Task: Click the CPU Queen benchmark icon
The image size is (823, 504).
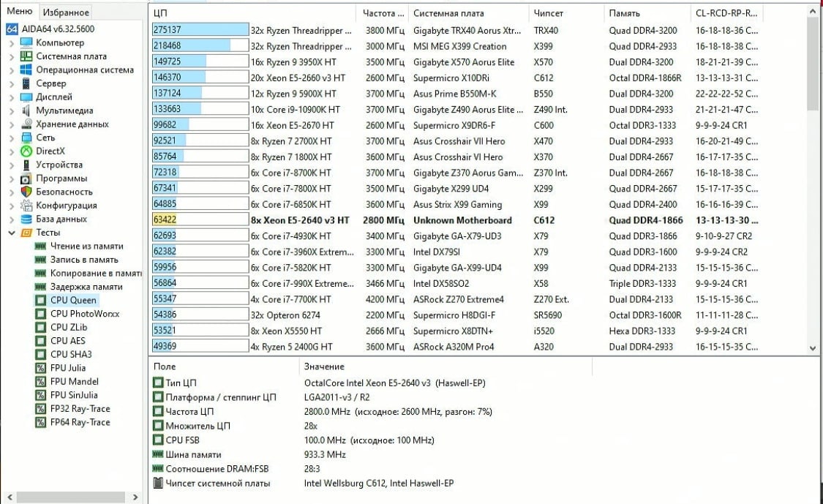Action: [x=40, y=301]
